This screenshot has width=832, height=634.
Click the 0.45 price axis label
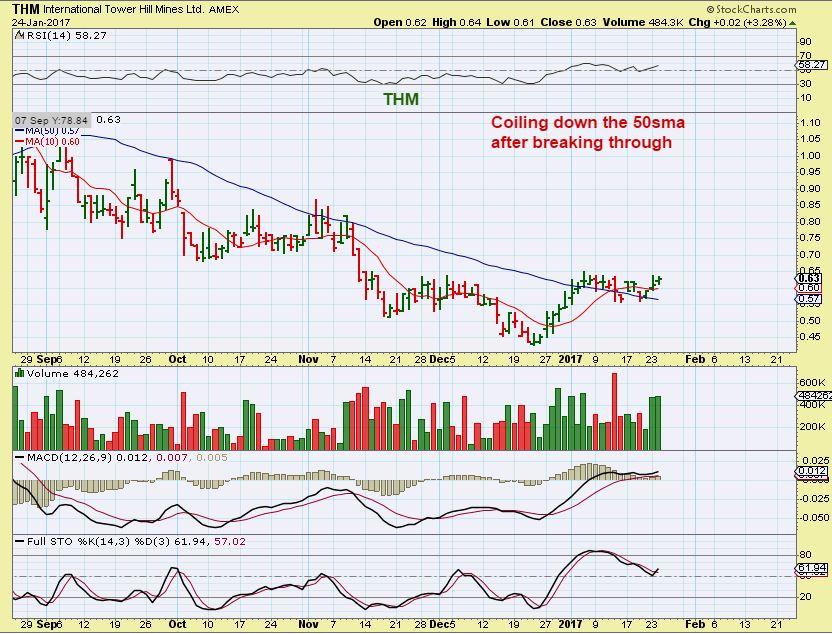[810, 336]
